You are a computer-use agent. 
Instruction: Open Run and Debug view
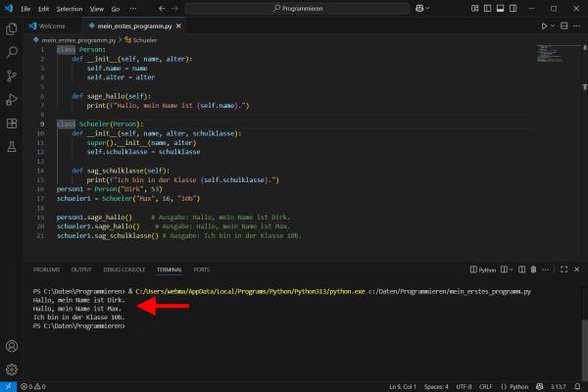[12, 100]
